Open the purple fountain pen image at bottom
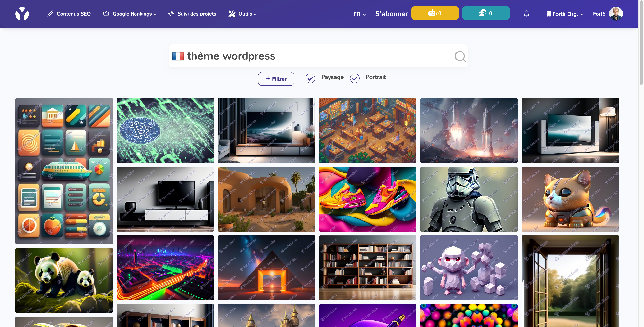The height and width of the screenshot is (327, 644). (368, 316)
